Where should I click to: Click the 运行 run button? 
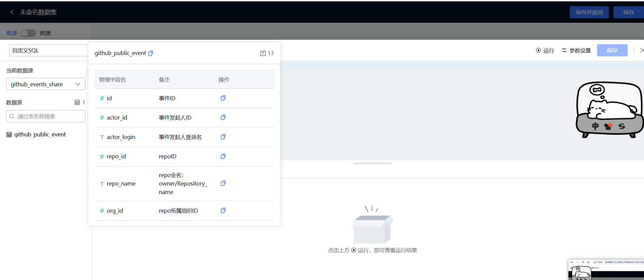[x=545, y=50]
